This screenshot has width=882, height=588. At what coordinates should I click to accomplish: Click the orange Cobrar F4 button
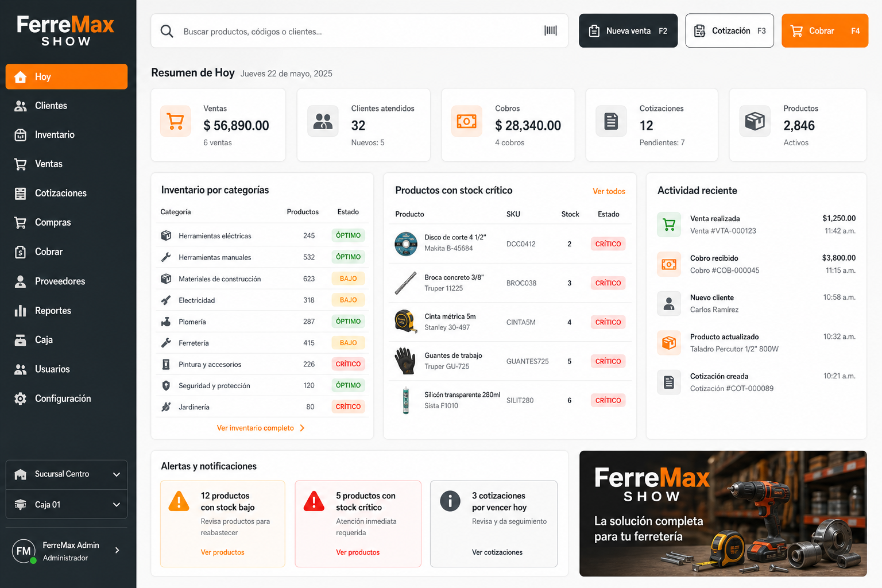[x=825, y=30]
